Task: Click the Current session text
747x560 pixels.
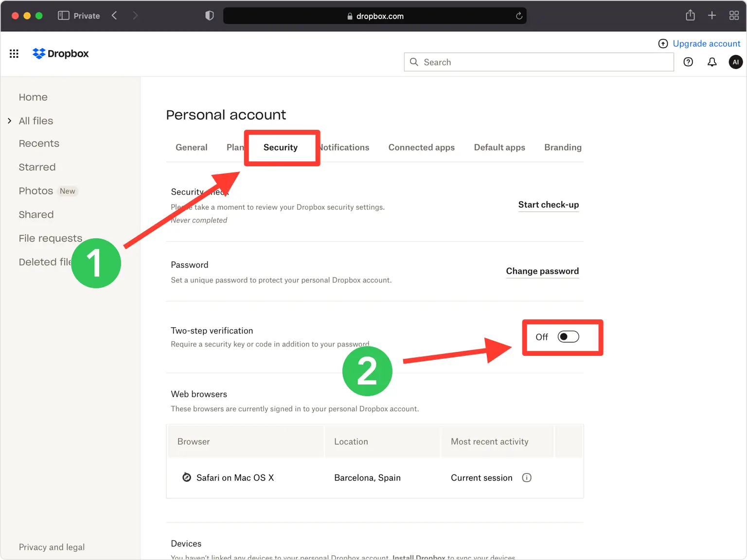Action: click(481, 478)
